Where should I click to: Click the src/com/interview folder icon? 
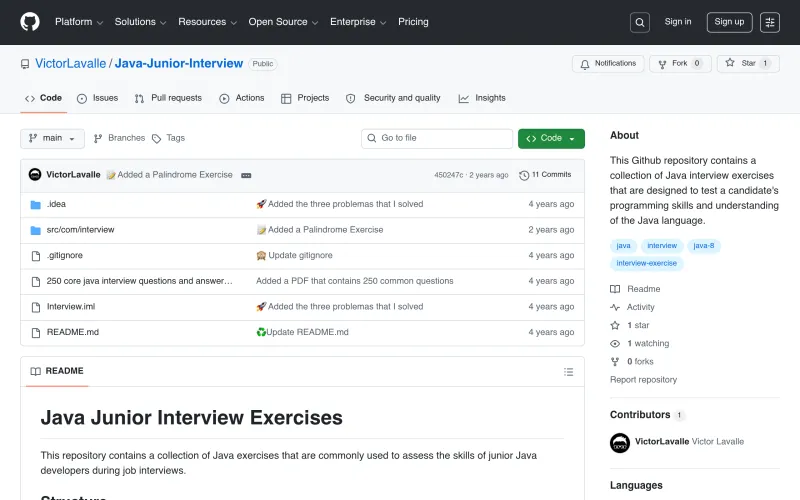(x=35, y=230)
